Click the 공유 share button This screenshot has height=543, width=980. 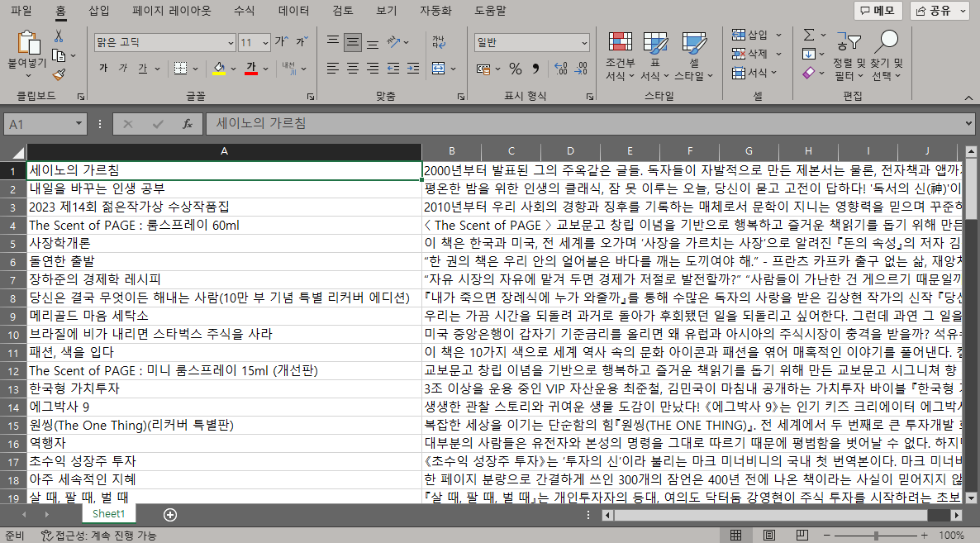coord(940,11)
